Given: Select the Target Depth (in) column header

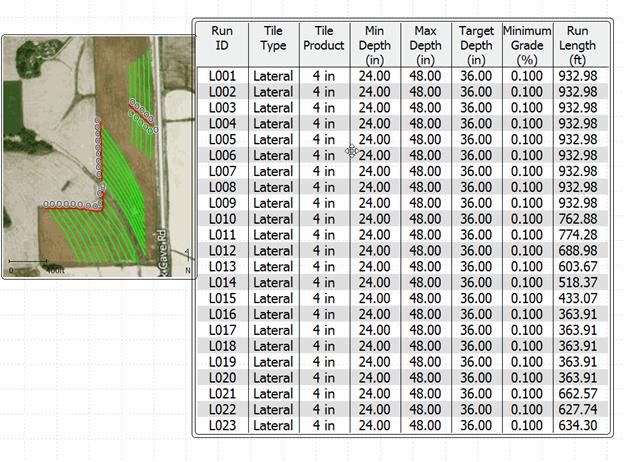Looking at the screenshot, I should pyautogui.click(x=476, y=45).
